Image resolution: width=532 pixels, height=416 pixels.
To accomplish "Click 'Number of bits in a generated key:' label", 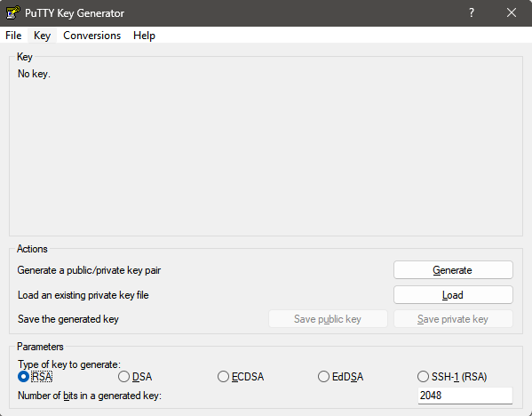I will [x=90, y=396].
